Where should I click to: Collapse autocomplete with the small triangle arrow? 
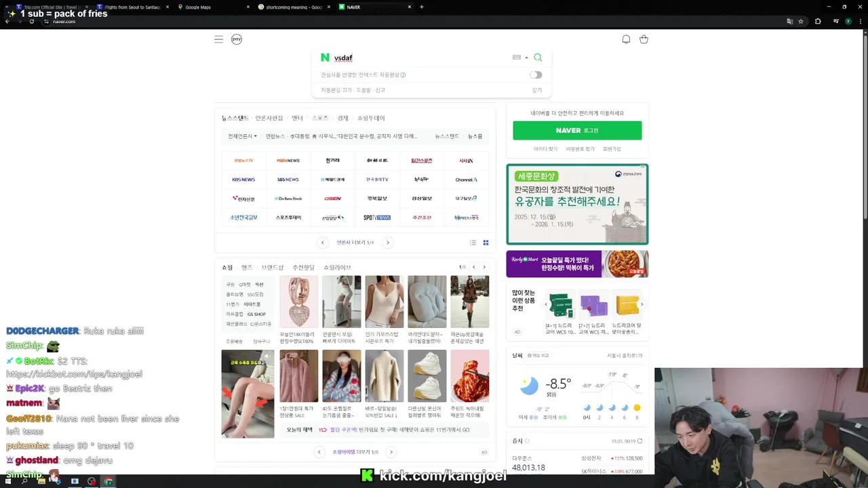526,58
